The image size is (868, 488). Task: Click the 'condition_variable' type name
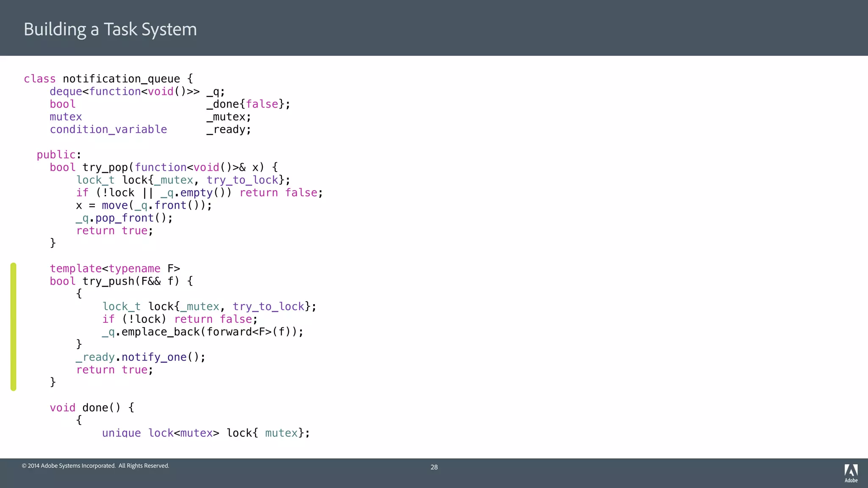pyautogui.click(x=108, y=130)
